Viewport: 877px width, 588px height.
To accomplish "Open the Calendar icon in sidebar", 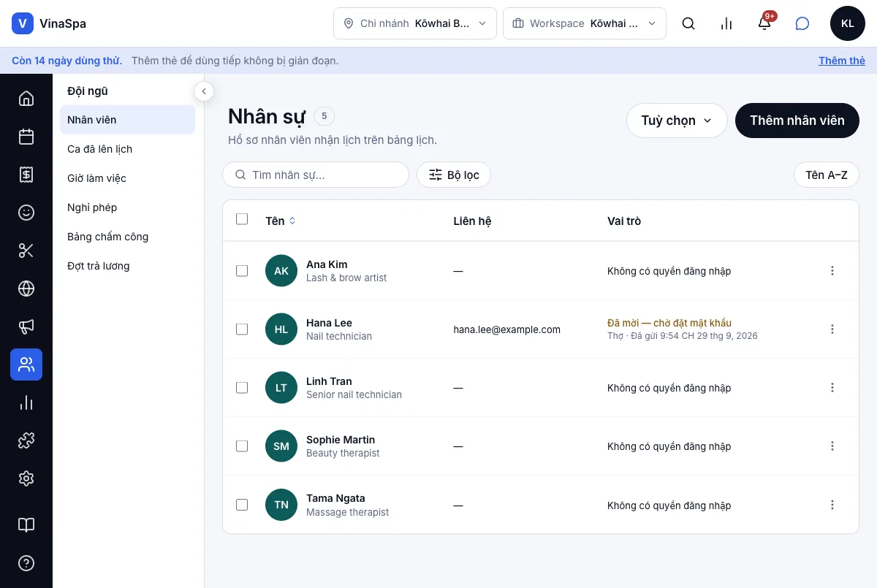I will click(x=26, y=137).
